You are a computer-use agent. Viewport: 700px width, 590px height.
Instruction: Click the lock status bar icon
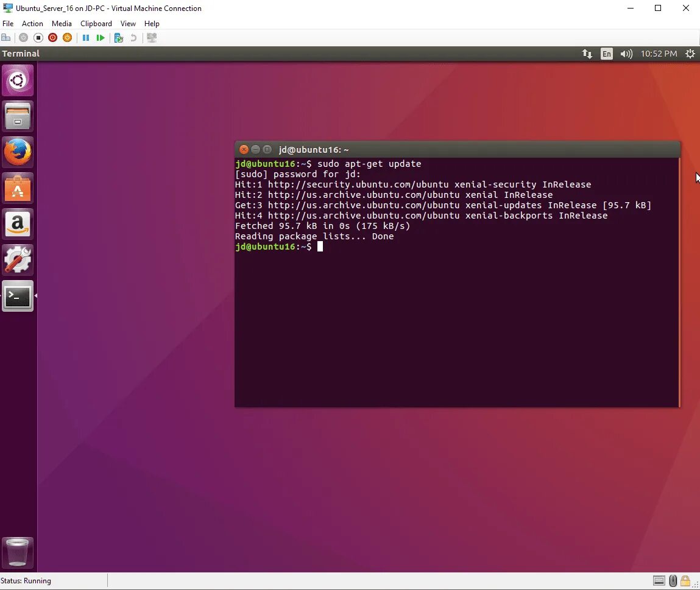pyautogui.click(x=685, y=581)
